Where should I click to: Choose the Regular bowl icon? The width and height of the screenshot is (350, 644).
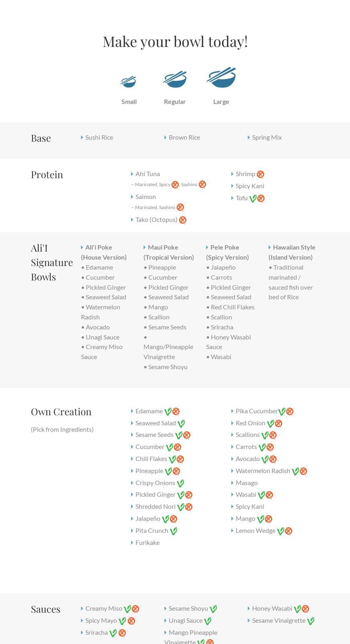[175, 79]
